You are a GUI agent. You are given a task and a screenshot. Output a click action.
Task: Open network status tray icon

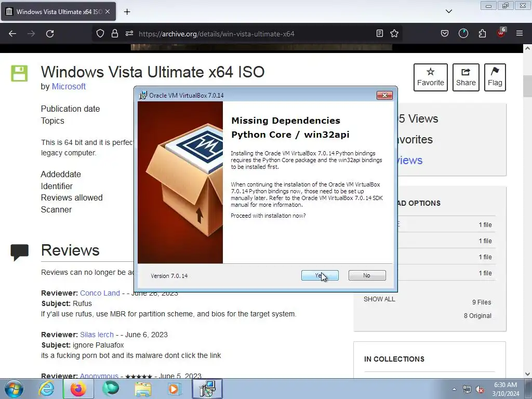coord(467,390)
